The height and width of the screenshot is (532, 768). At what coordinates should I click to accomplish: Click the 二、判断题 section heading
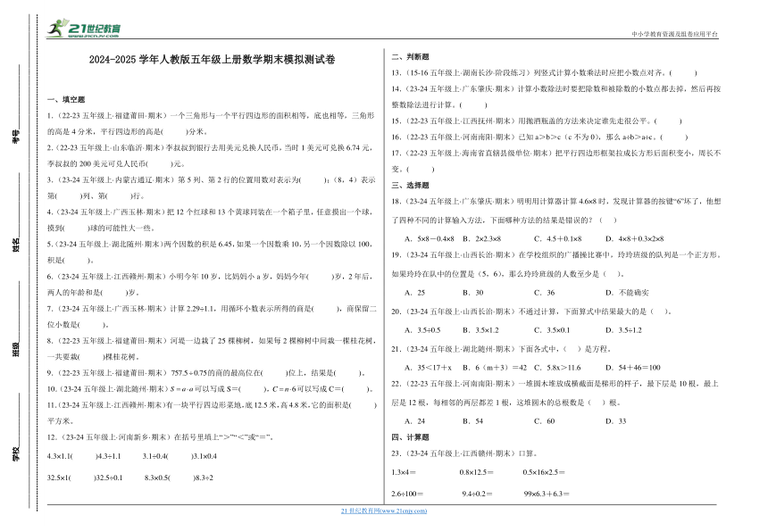point(410,57)
